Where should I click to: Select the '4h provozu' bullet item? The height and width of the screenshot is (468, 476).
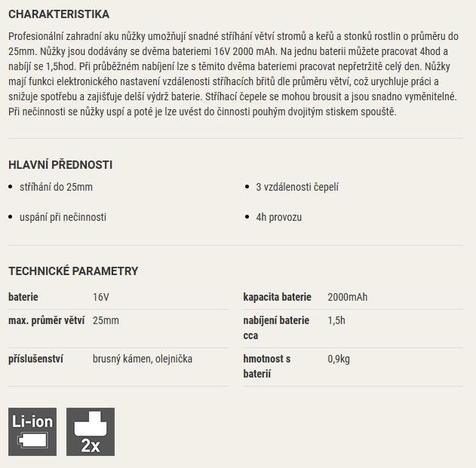279,217
